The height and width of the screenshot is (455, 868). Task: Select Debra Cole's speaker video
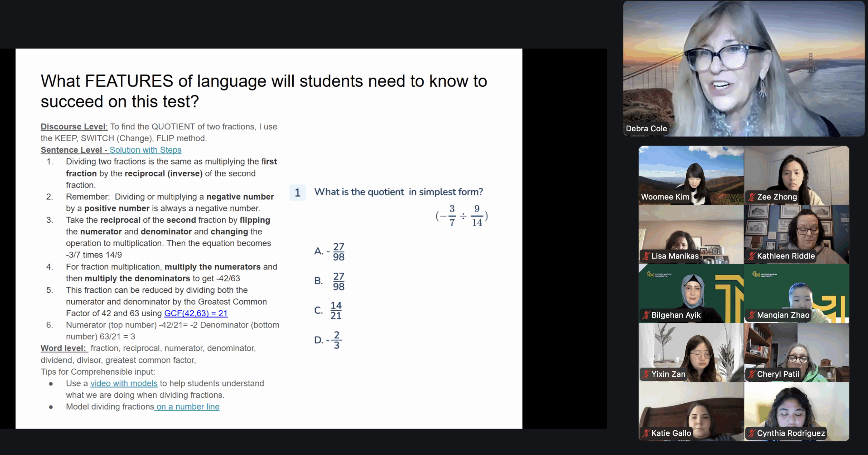pyautogui.click(x=743, y=68)
